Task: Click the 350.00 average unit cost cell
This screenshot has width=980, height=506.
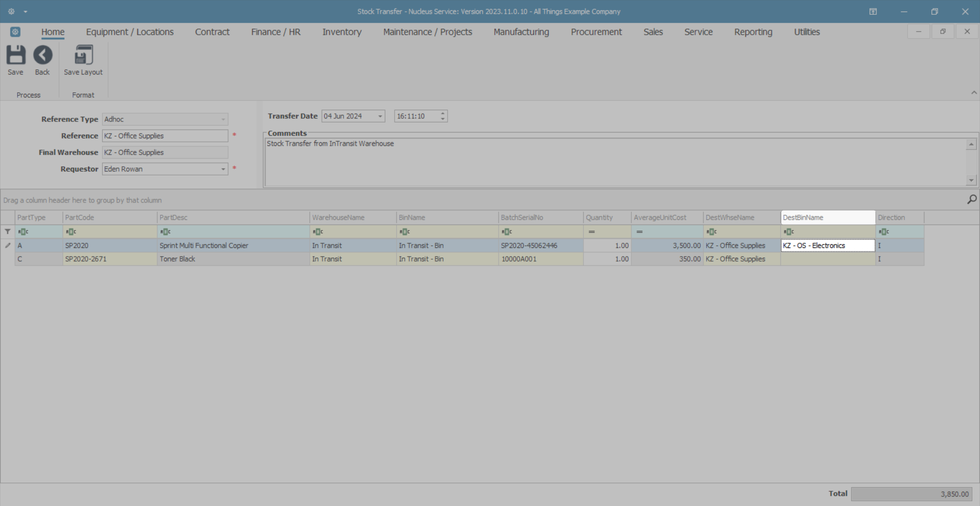Action: pos(667,259)
